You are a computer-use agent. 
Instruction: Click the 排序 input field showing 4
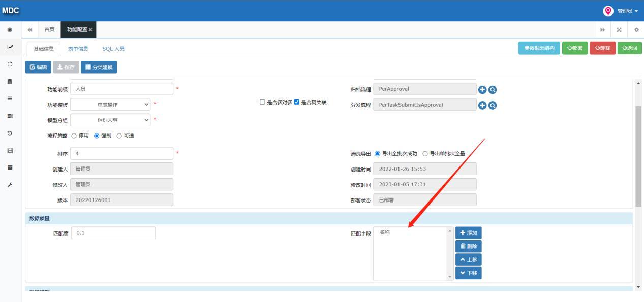[x=121, y=153]
